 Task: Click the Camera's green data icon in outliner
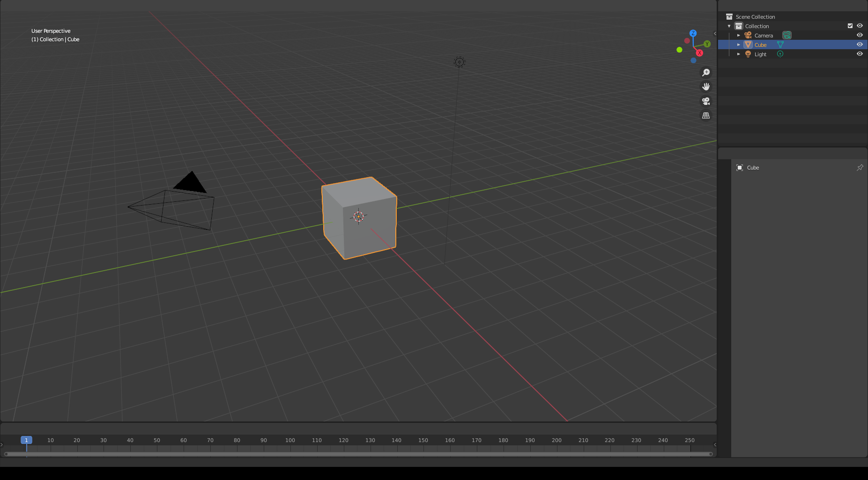coord(786,35)
